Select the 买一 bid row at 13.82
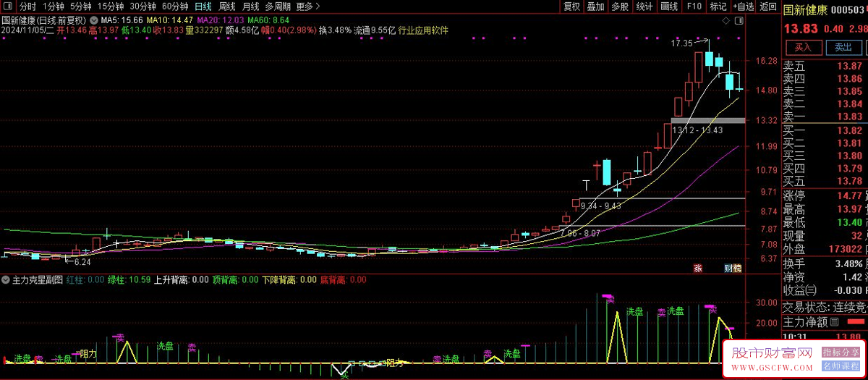Viewport: 868px width, 380px height. (825, 130)
